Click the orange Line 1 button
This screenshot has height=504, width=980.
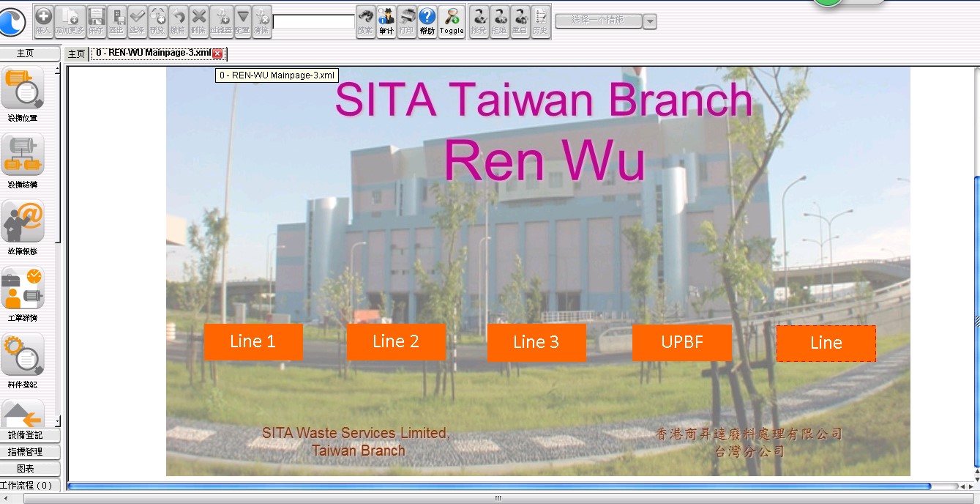coord(253,341)
